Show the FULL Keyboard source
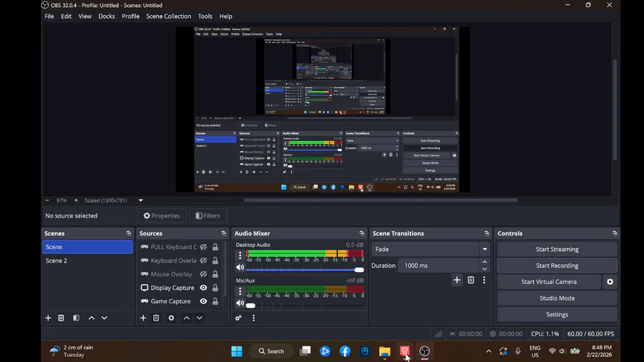 point(203,247)
